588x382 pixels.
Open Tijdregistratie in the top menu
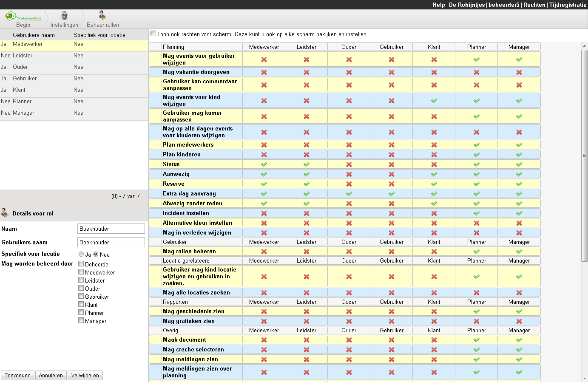pos(568,5)
